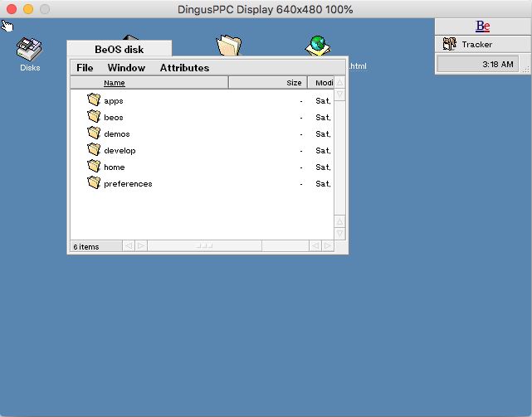Viewport: 532px width, 417px height.
Task: Select the beos folder icon
Action: click(94, 117)
